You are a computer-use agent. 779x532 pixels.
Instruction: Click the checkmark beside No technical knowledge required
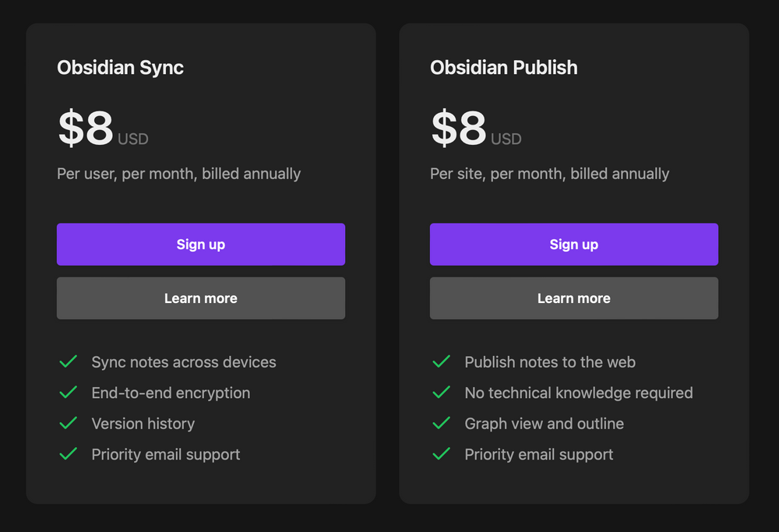[441, 393]
